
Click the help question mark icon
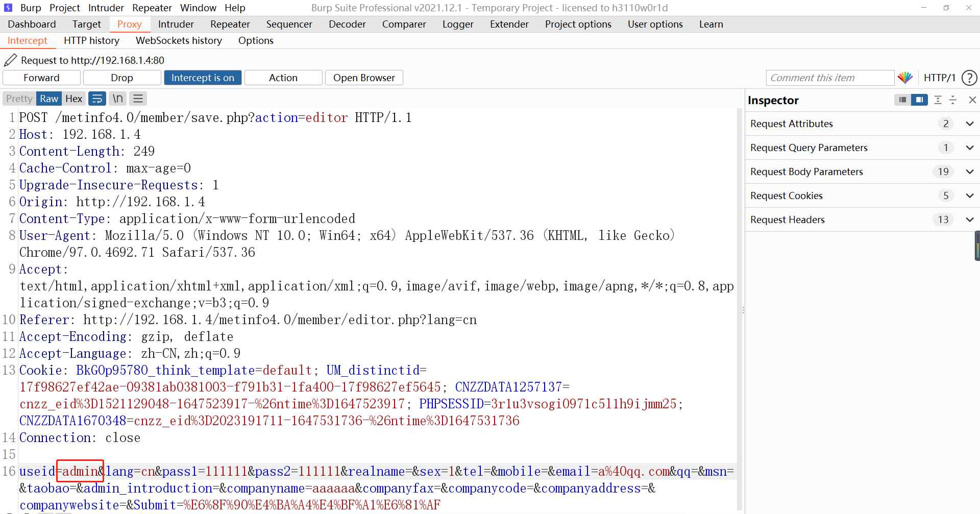(x=969, y=78)
